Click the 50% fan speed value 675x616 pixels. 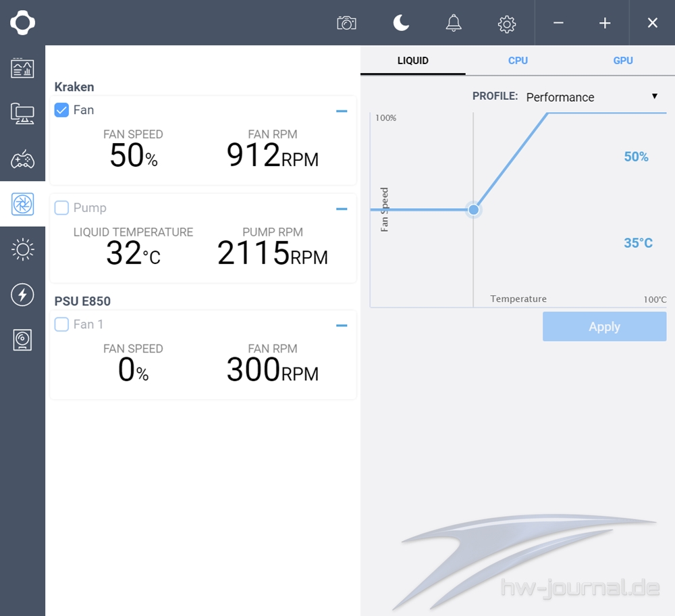(x=134, y=155)
